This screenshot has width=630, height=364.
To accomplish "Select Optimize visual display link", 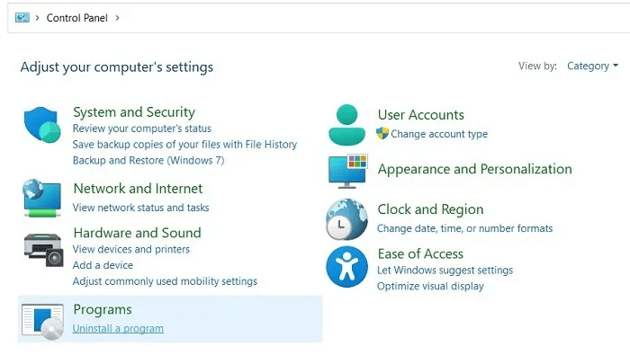I will [x=430, y=286].
